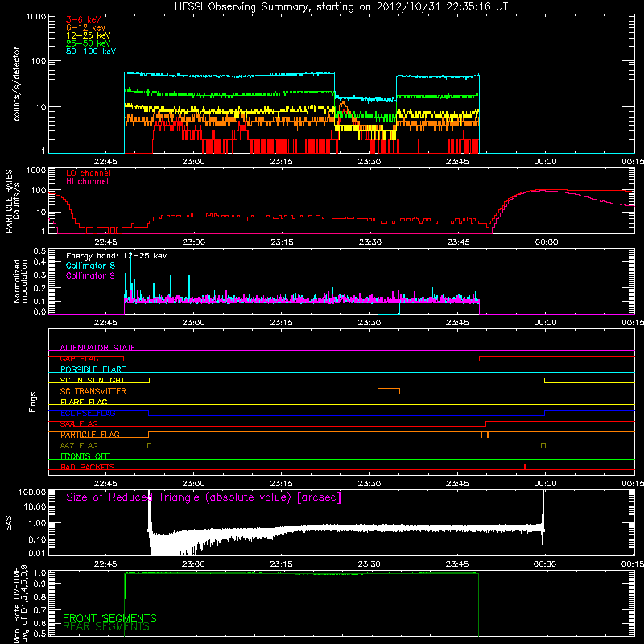Click the FRONTS OFF flag label

85,456
